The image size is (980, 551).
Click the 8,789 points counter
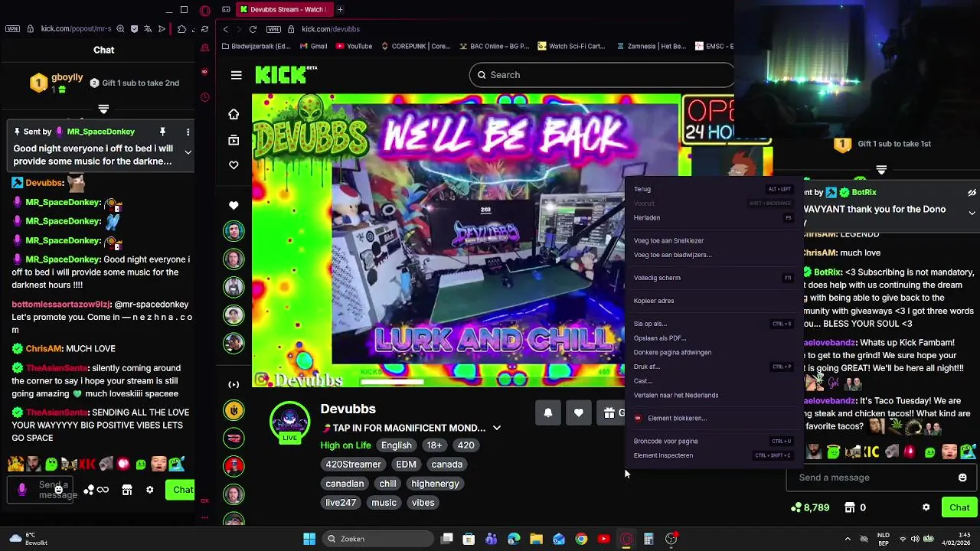[x=810, y=507]
